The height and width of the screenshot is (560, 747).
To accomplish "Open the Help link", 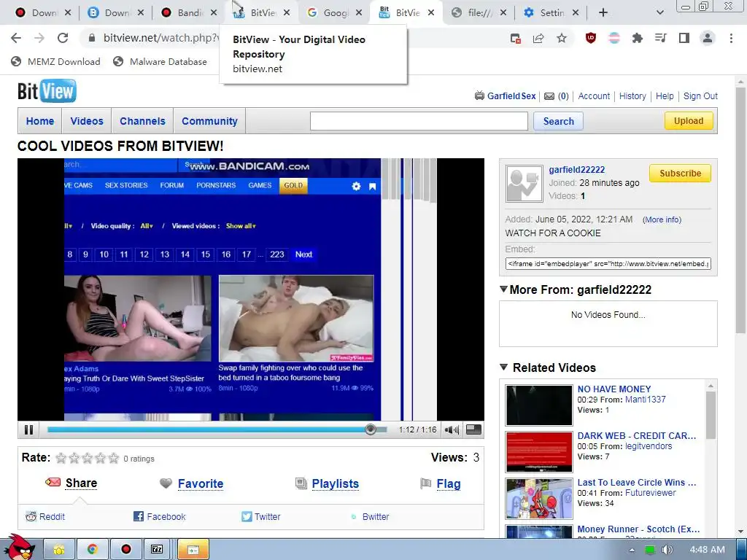I will pos(665,96).
